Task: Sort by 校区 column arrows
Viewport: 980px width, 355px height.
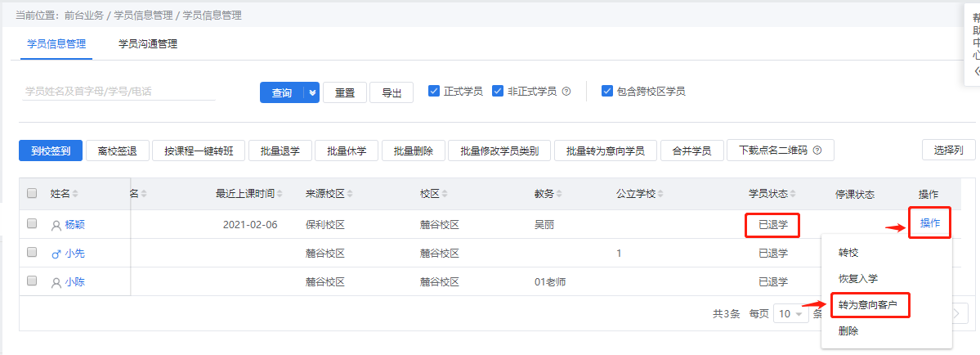Action: tap(445, 194)
